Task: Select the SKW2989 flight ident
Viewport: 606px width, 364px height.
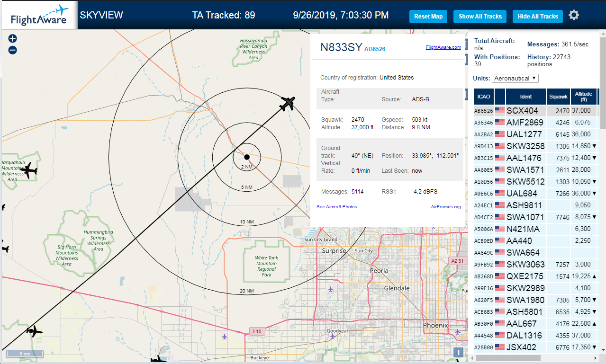Action: click(x=525, y=288)
